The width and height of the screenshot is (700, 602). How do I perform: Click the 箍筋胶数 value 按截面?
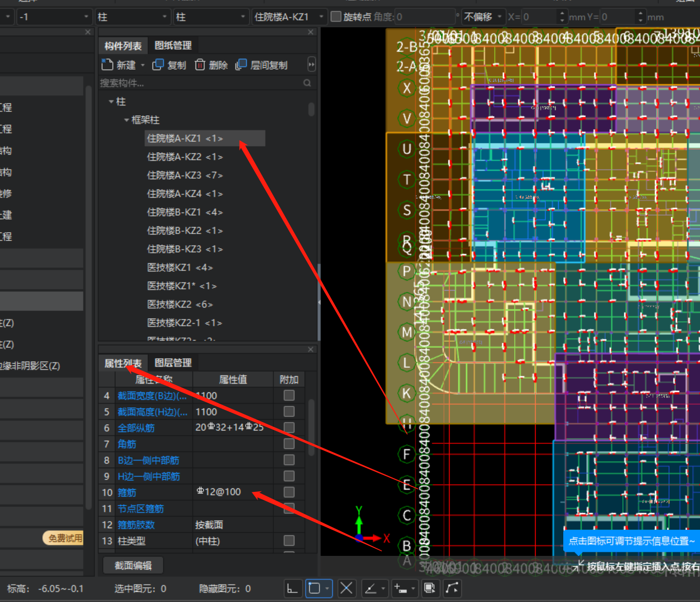tap(209, 525)
